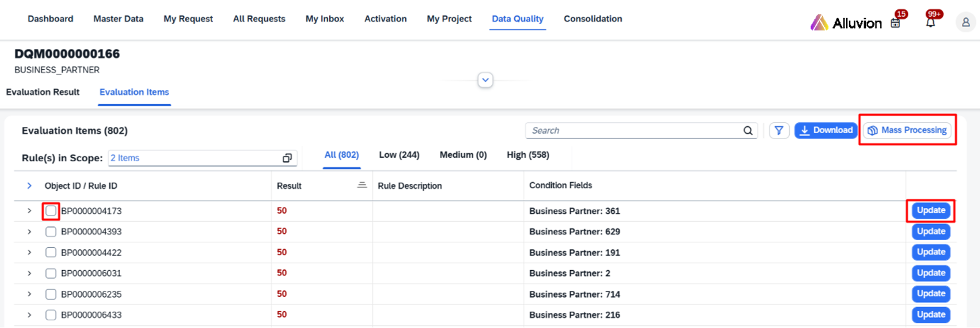
Task: Expand all rows via Object ID header chevron
Action: pyautogui.click(x=29, y=186)
